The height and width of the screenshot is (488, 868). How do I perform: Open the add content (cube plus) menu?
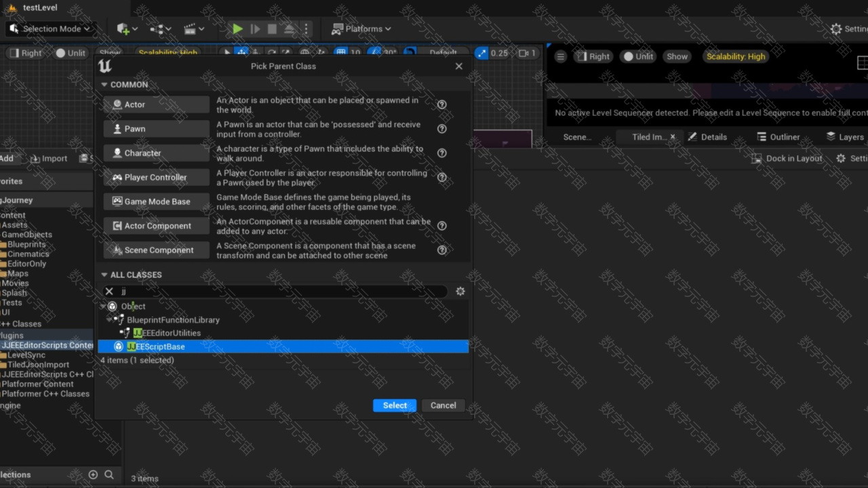click(127, 28)
